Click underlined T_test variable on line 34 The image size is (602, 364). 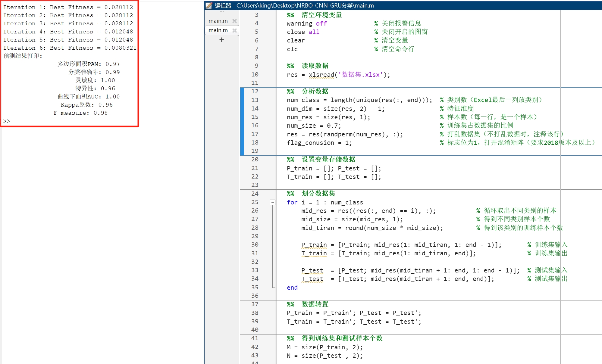point(312,279)
